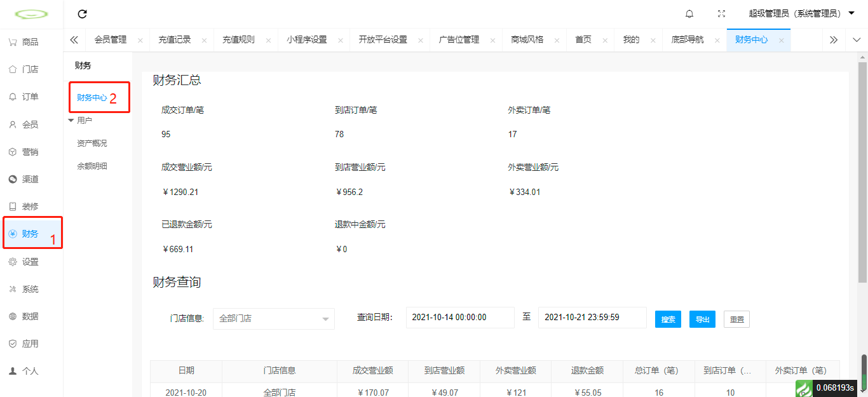The width and height of the screenshot is (868, 397).
Task: Switch to the 广告位管理 tab
Action: [459, 39]
